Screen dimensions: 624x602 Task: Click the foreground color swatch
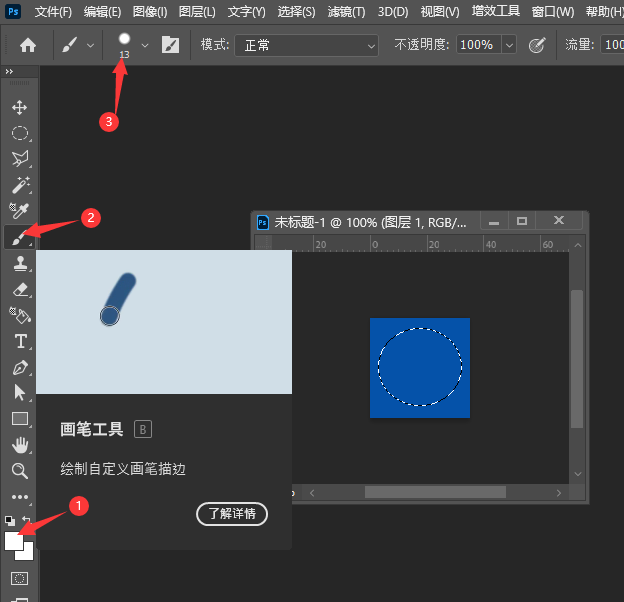[x=14, y=541]
